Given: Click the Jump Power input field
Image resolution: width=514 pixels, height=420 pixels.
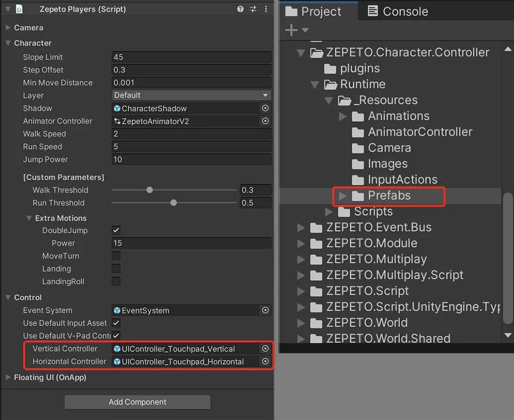Looking at the screenshot, I should tap(192, 159).
